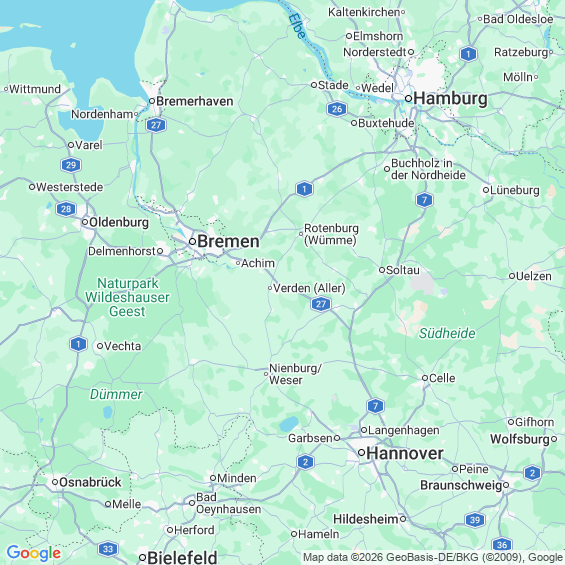Image resolution: width=565 pixels, height=565 pixels.
Task: Click the Elbe river label
Action: tap(298, 26)
